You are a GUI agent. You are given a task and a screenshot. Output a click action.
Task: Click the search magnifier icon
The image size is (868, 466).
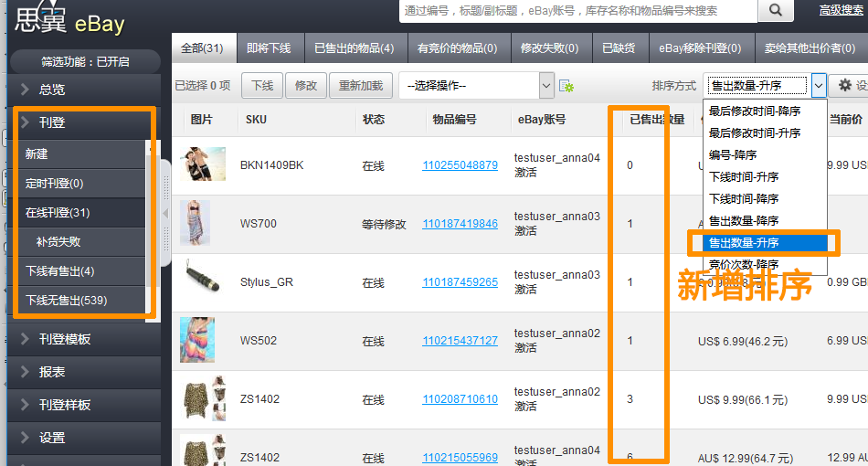click(x=776, y=10)
